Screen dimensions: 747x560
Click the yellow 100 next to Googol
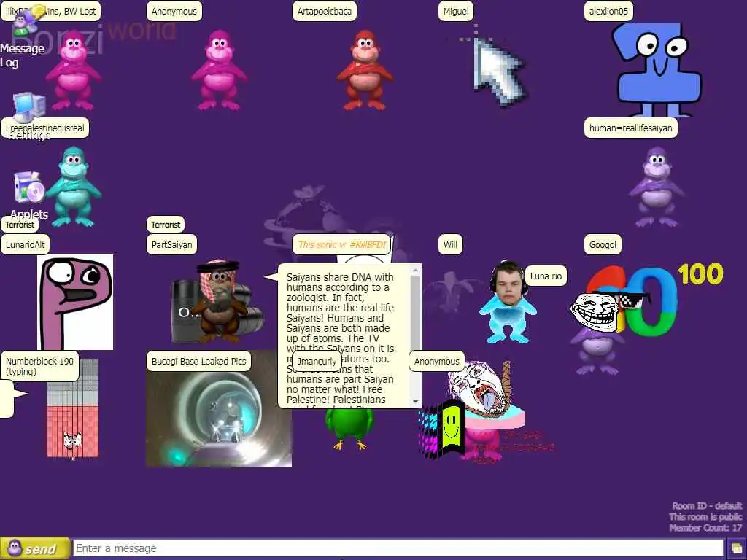pyautogui.click(x=700, y=274)
